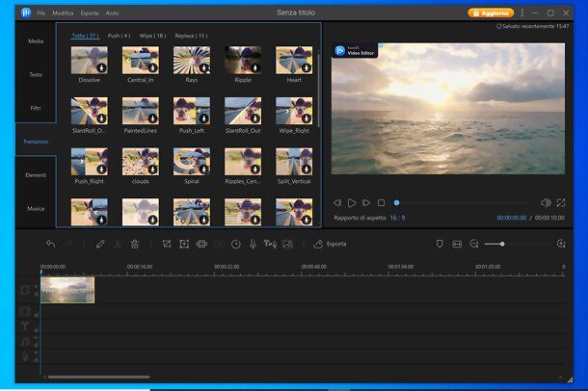Fit the timeline to window width
Image resolution: width=588 pixels, height=391 pixels.
[x=457, y=245]
